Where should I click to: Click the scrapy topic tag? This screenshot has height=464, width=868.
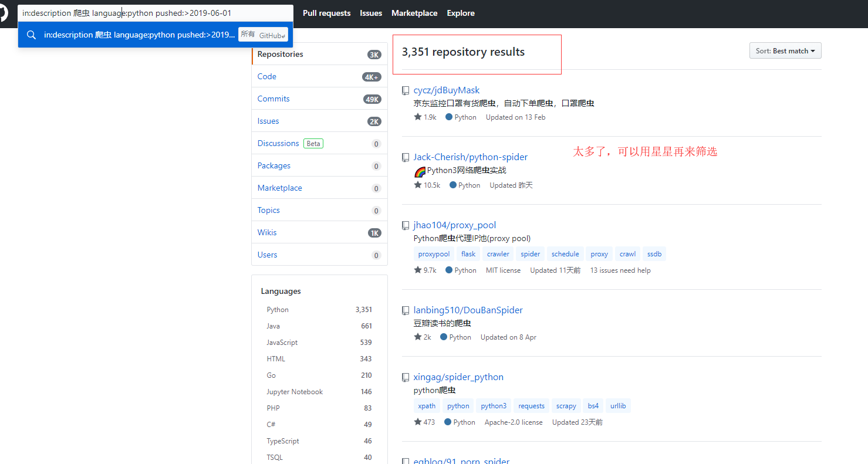click(566, 406)
